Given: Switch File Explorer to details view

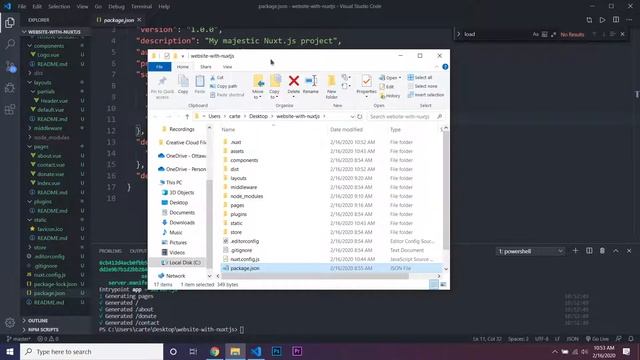Looking at the screenshot, I should click(x=434, y=284).
